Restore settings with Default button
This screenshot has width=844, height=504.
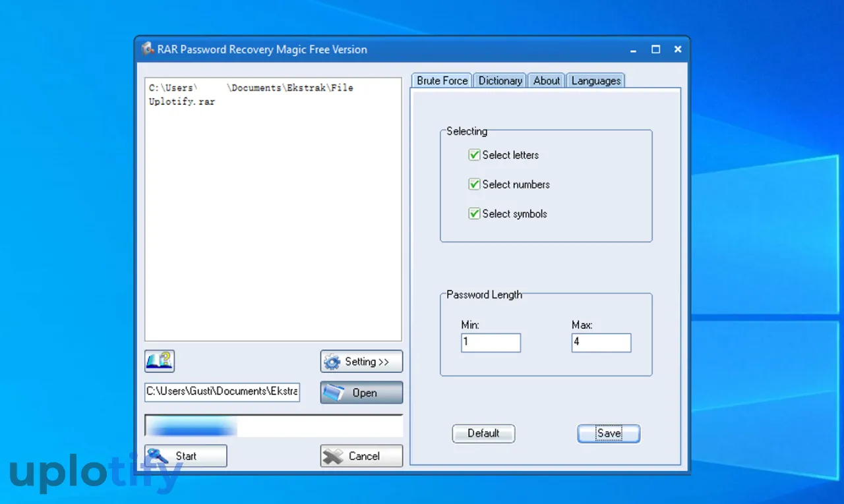point(483,434)
